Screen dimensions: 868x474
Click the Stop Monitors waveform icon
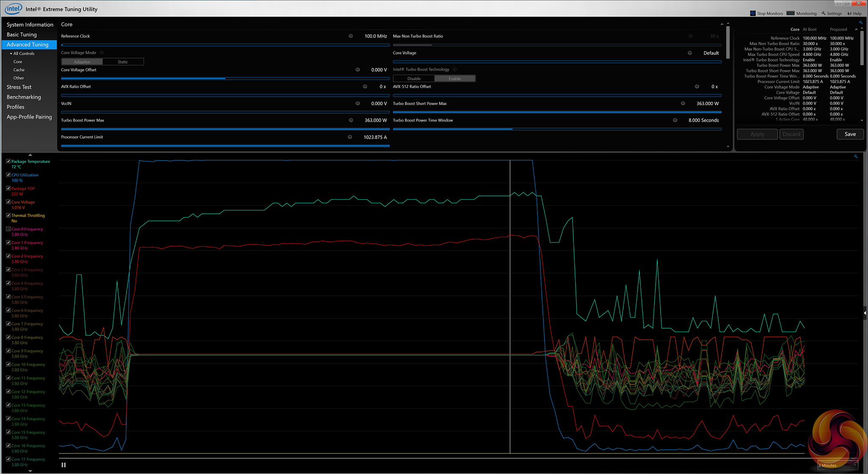(753, 14)
